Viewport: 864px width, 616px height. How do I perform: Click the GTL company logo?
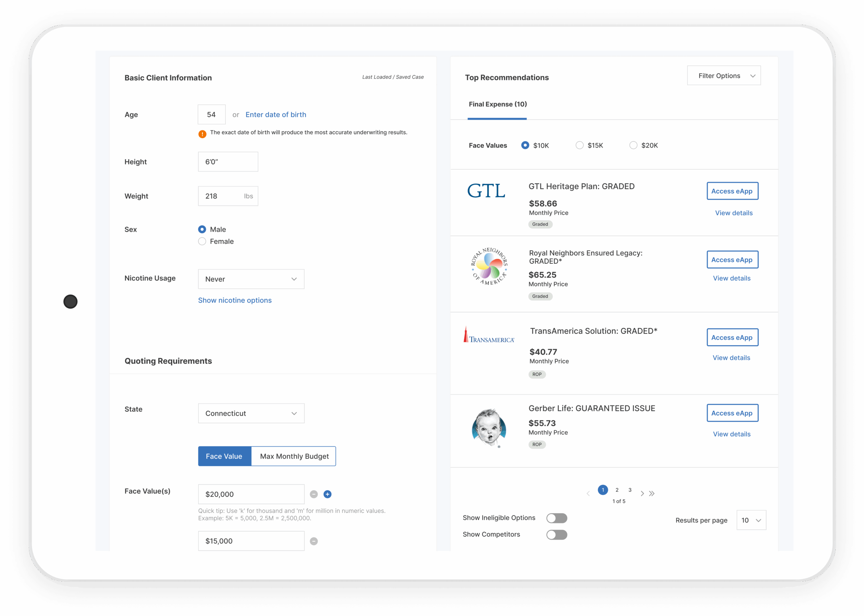[487, 191]
